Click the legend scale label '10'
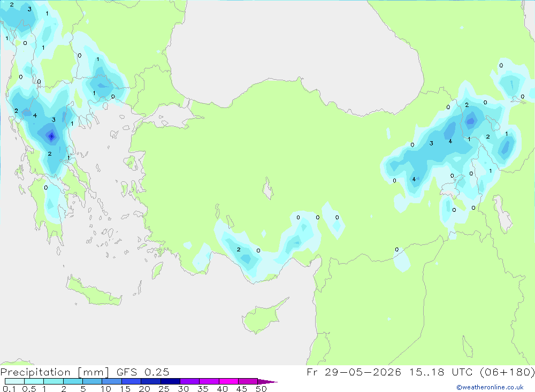 [105, 389]
